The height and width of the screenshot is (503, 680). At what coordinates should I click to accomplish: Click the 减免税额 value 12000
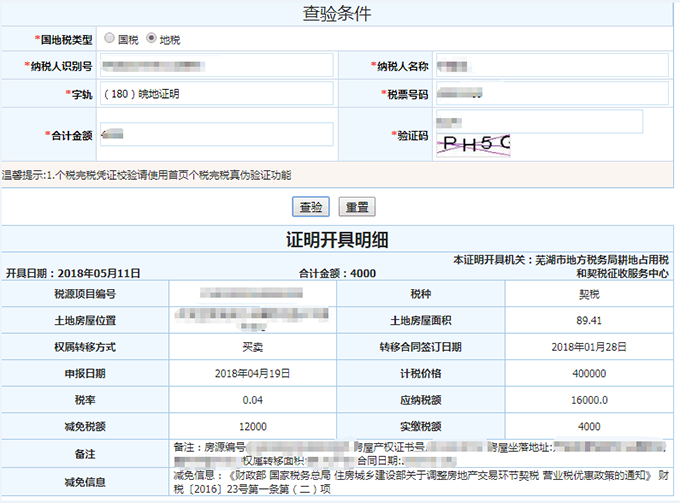coord(252,426)
